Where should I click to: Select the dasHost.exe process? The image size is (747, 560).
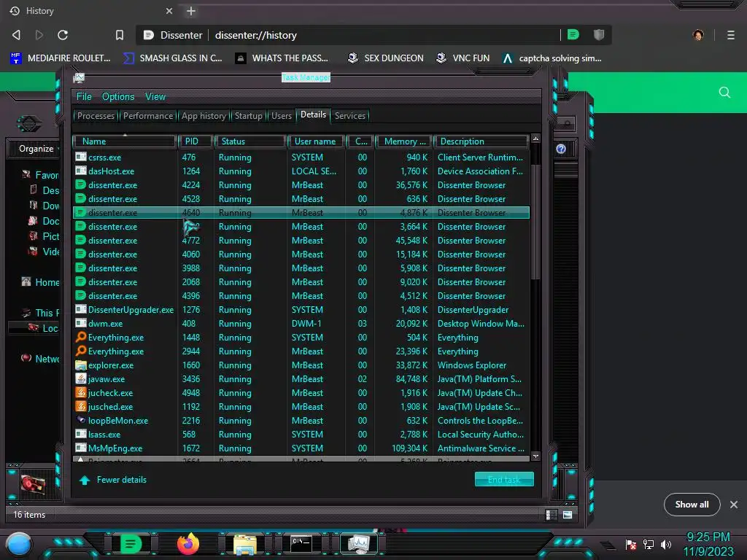pos(301,171)
